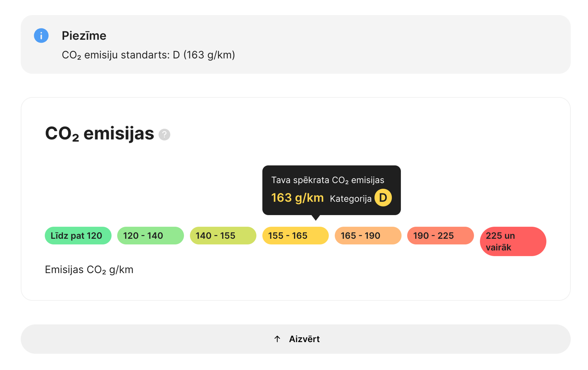588x370 pixels.
Task: Click the yellow D category badge
Action: tap(383, 198)
